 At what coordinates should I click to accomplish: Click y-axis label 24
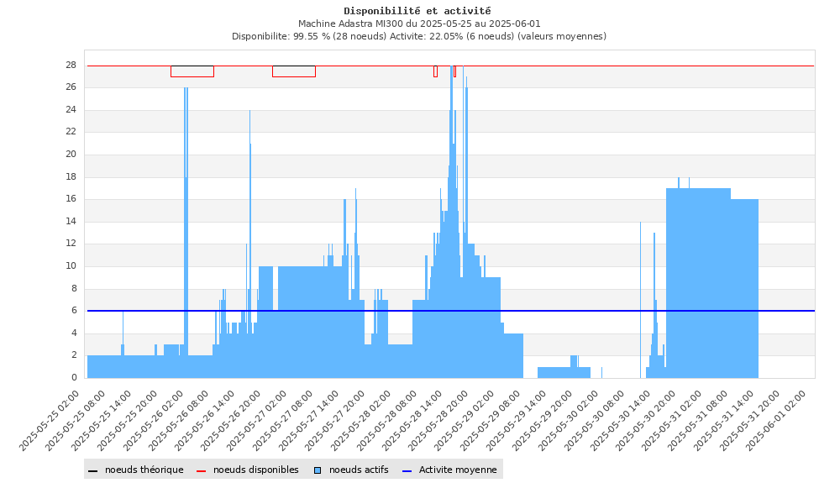point(71,109)
